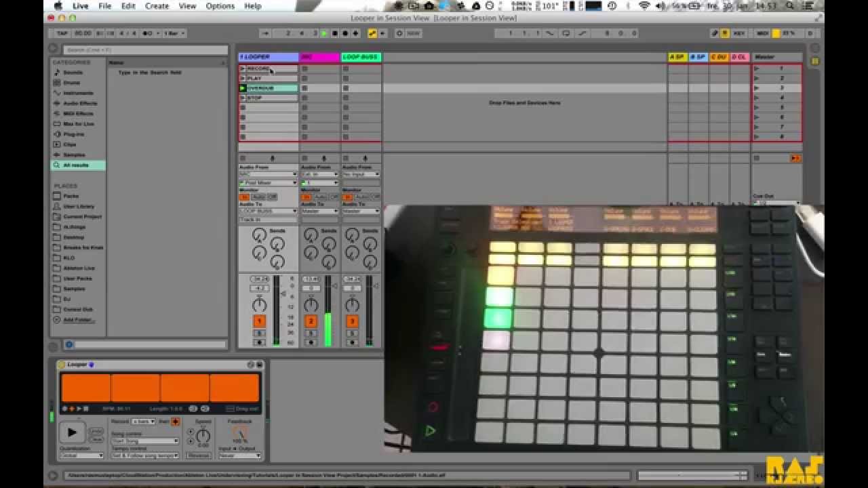
Task: Select Max for Live category
Action: click(79, 124)
